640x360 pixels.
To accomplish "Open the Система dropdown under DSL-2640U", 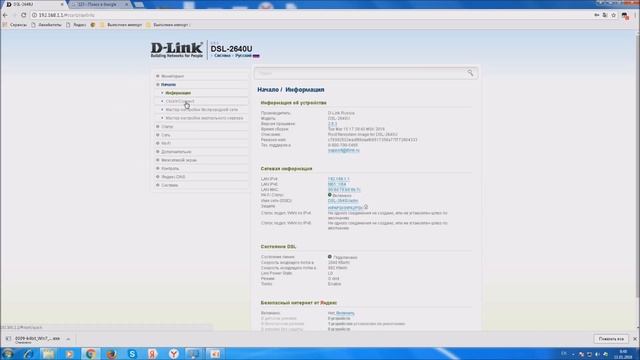I will (x=222, y=56).
